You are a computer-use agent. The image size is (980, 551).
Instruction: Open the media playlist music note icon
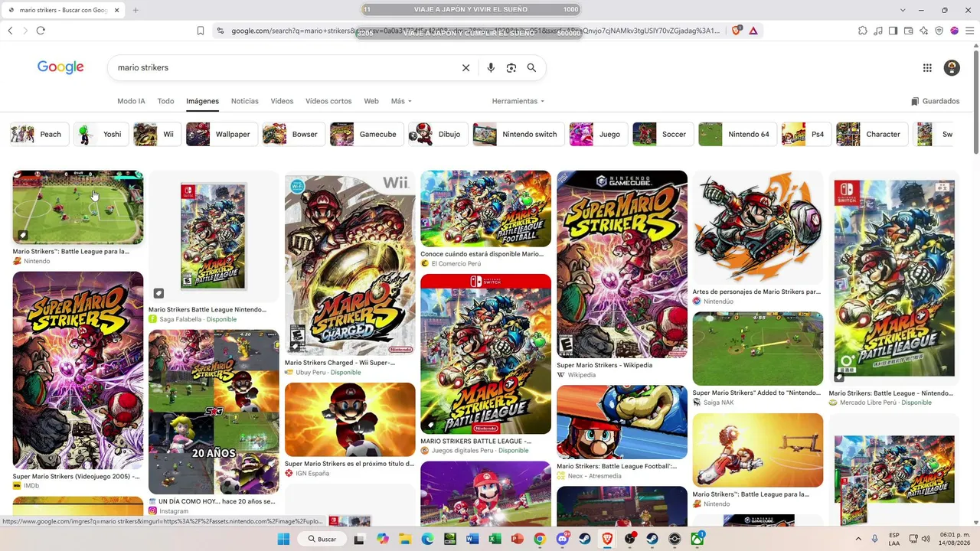click(x=878, y=31)
